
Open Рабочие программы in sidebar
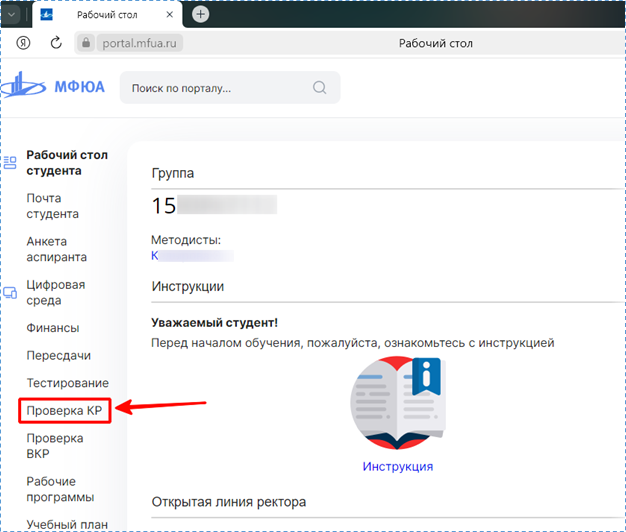(60, 489)
